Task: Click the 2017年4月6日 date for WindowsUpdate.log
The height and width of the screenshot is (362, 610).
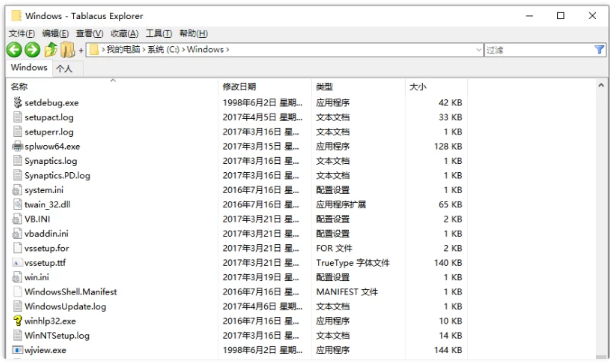Action: point(263,306)
